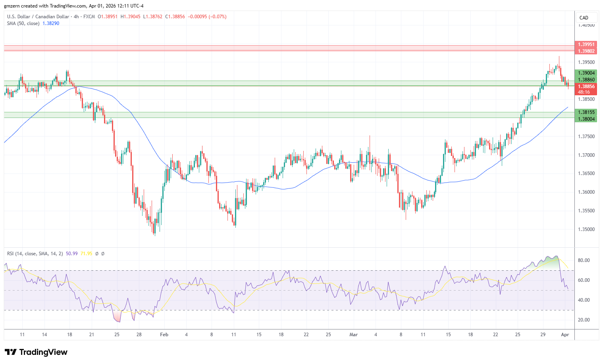Click the RSI value 50.99
603x364 pixels.
[x=72, y=254]
